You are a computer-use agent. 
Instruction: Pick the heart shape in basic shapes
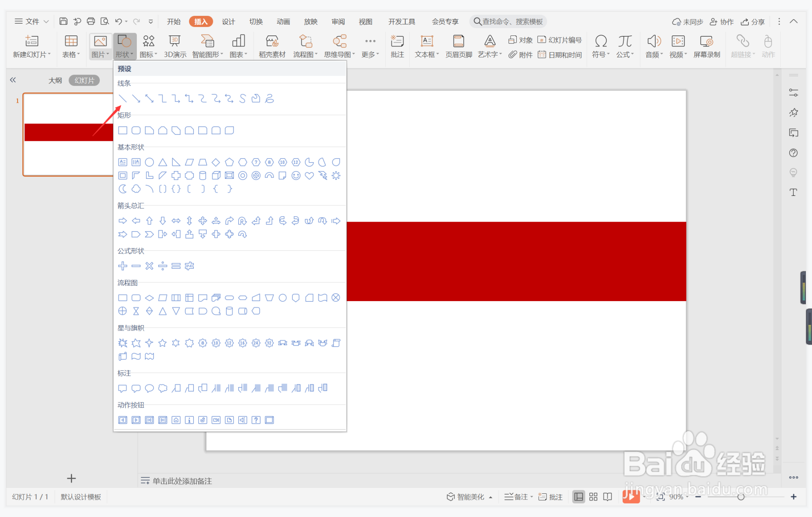[x=309, y=176]
